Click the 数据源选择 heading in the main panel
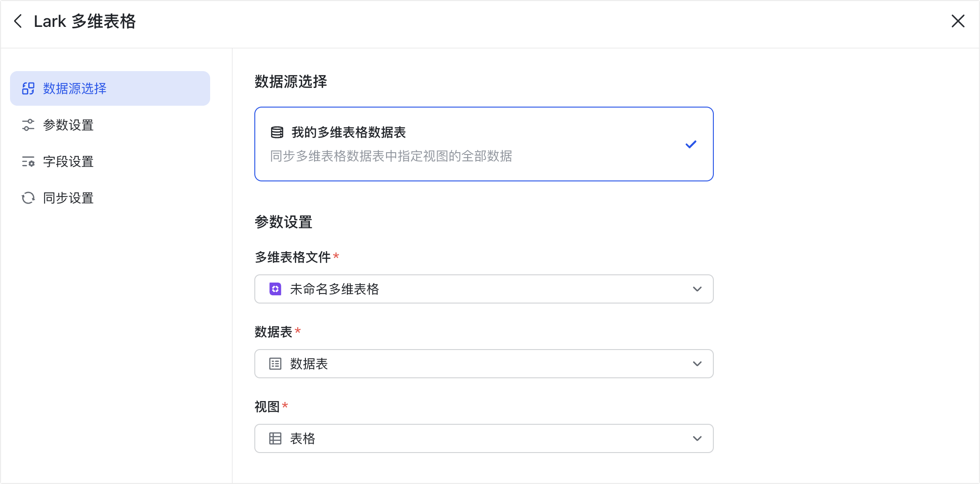Viewport: 980px width, 484px height. pyautogui.click(x=291, y=82)
